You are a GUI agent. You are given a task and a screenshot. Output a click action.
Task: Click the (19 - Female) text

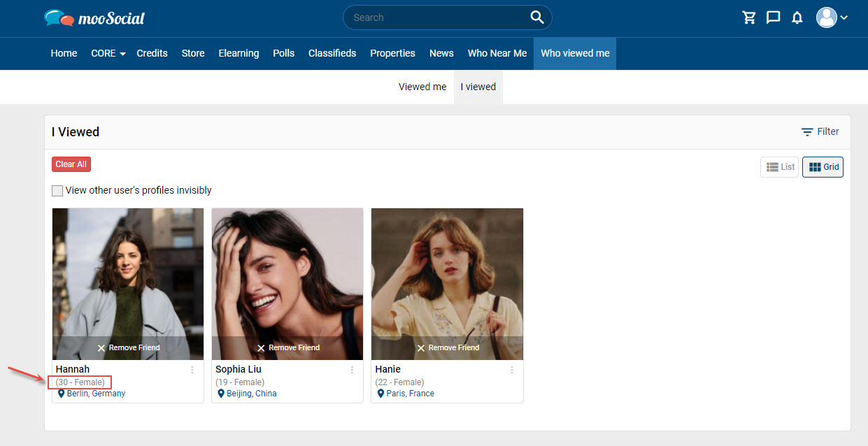(x=240, y=382)
